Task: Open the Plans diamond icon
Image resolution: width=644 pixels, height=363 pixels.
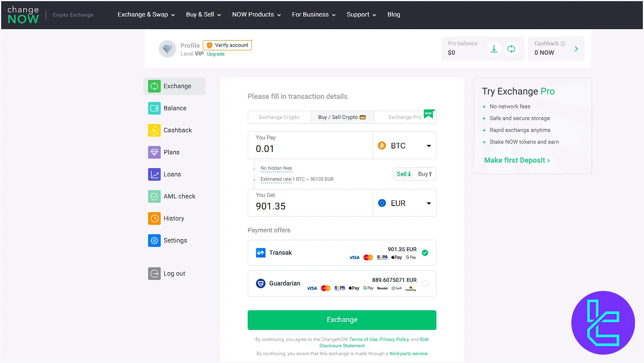Action: tap(154, 152)
